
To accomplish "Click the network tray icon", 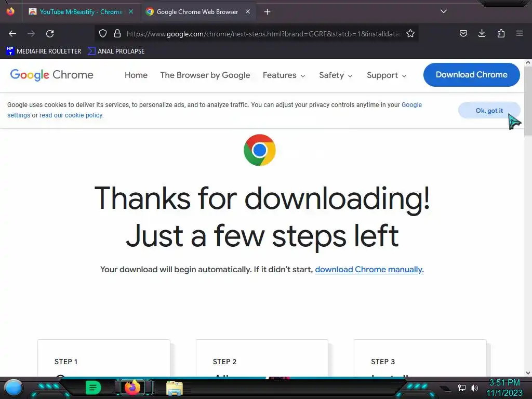I will (x=462, y=388).
